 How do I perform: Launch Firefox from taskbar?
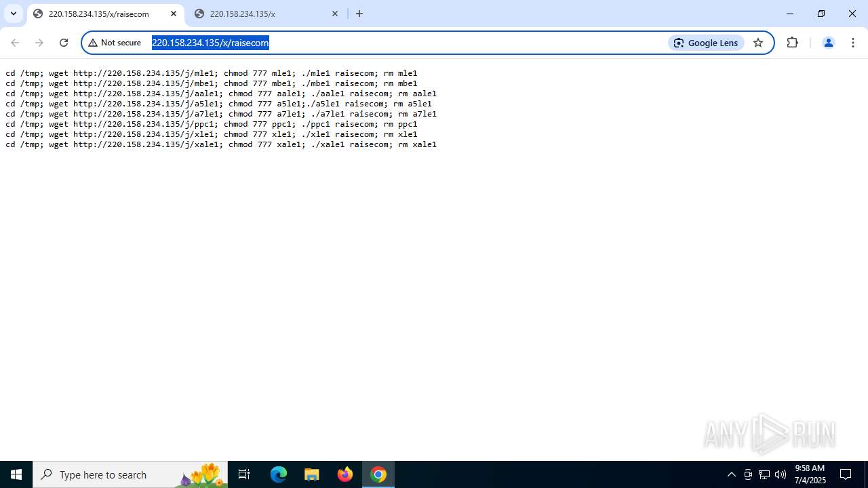[345, 474]
